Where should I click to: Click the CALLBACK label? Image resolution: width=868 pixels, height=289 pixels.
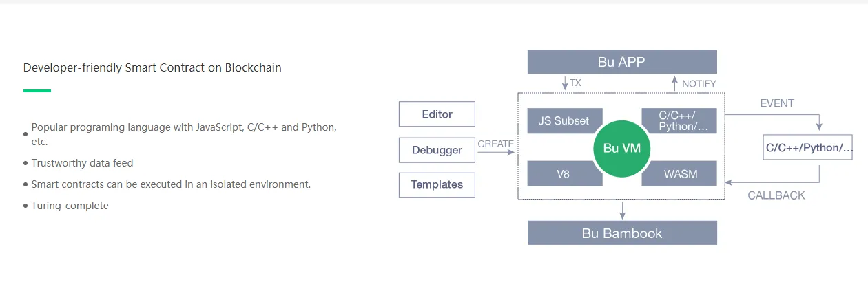(776, 195)
